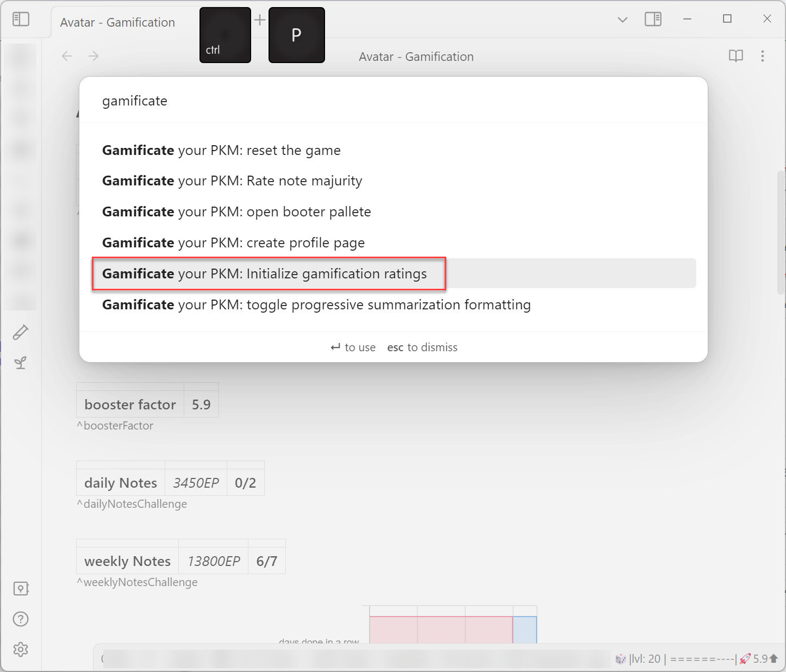Switch to the Avatar - Gamification tab
The width and height of the screenshot is (786, 672).
[x=117, y=22]
